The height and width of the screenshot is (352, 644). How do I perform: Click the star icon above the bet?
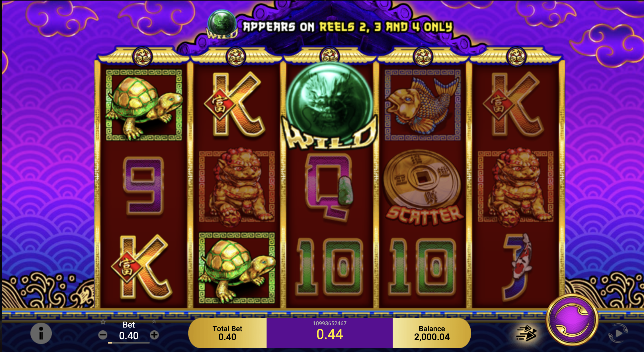tap(103, 322)
